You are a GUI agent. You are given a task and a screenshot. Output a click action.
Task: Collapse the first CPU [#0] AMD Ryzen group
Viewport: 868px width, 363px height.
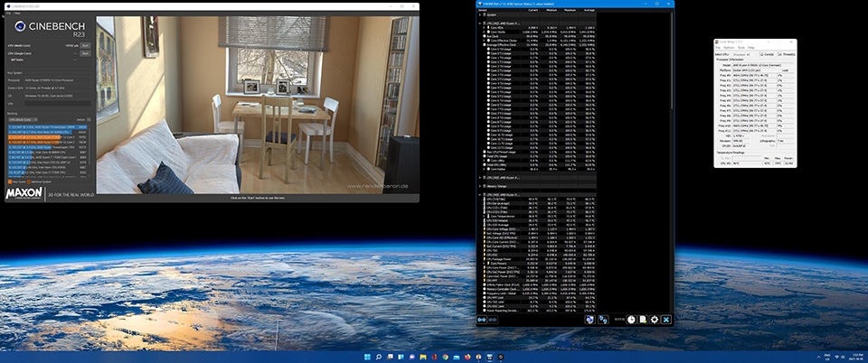[x=480, y=23]
